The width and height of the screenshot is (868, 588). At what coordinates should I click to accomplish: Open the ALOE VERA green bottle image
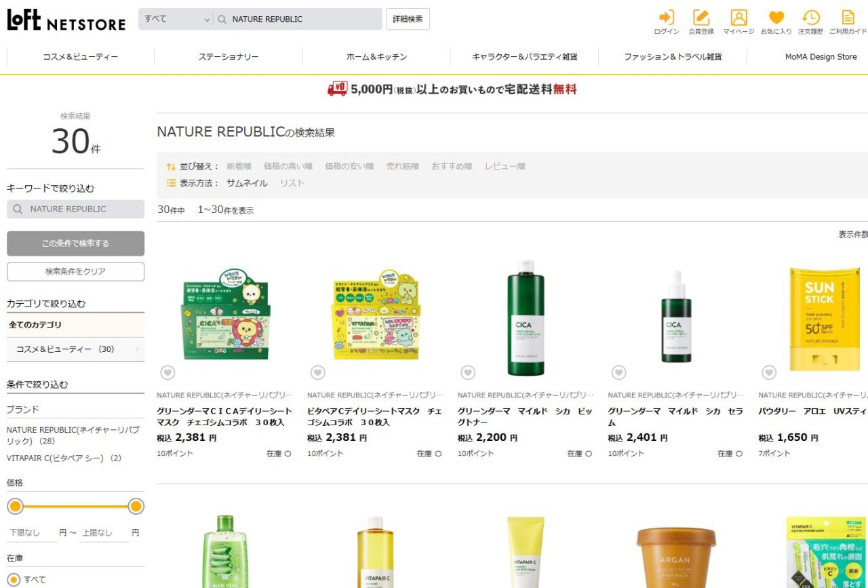pos(225,551)
